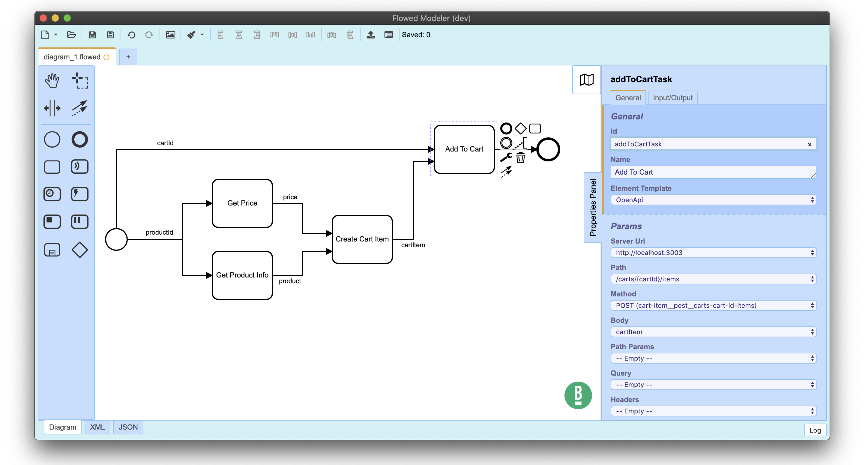
Task: Click the plus button to add tab
Action: pos(128,57)
